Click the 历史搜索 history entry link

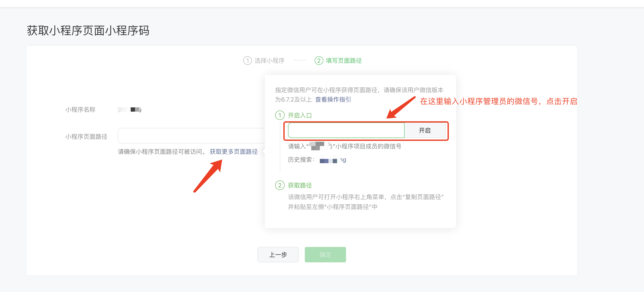click(333, 160)
